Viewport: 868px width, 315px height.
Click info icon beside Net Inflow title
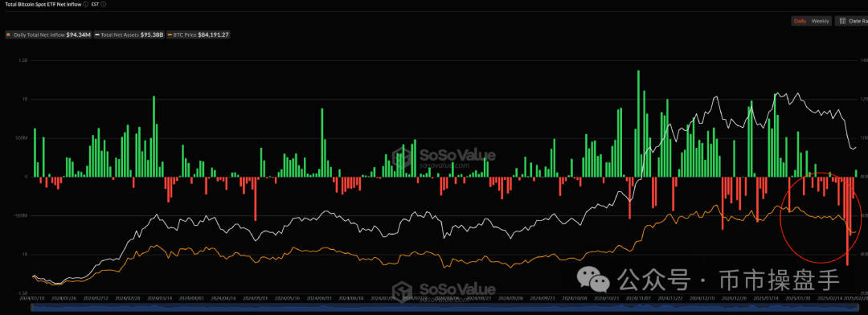pyautogui.click(x=86, y=4)
